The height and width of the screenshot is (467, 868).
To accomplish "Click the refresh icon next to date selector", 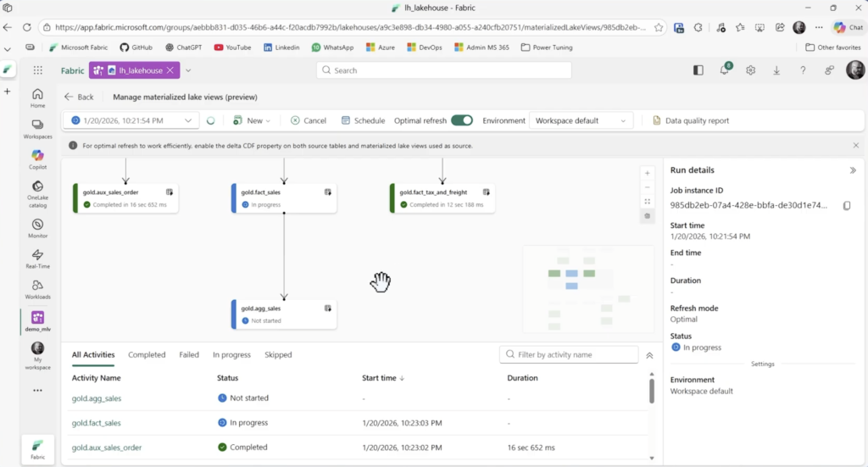I will [x=211, y=121].
